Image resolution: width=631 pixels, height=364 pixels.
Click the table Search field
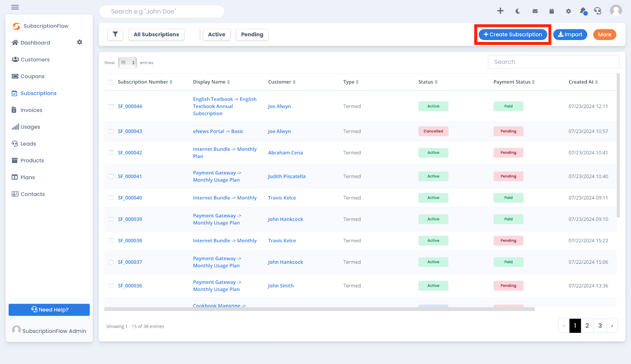[553, 62]
